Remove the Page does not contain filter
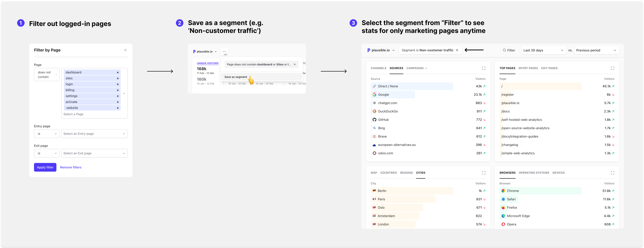This screenshot has width=644, height=248. [x=294, y=65]
